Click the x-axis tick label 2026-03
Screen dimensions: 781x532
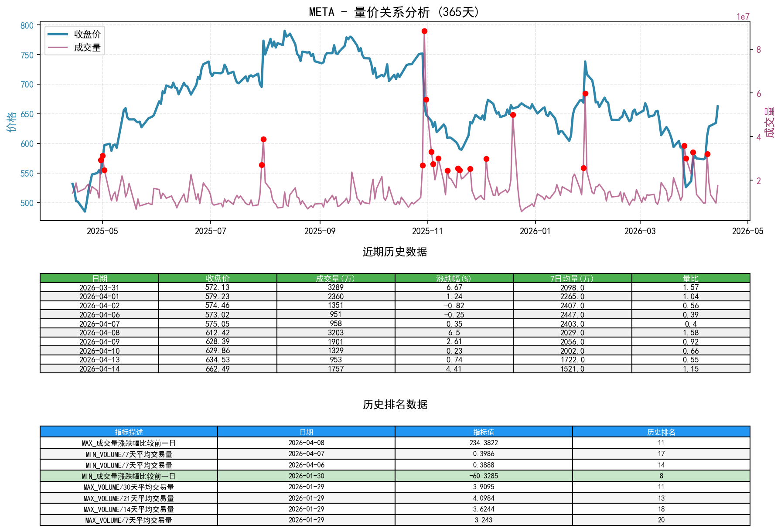tap(640, 231)
